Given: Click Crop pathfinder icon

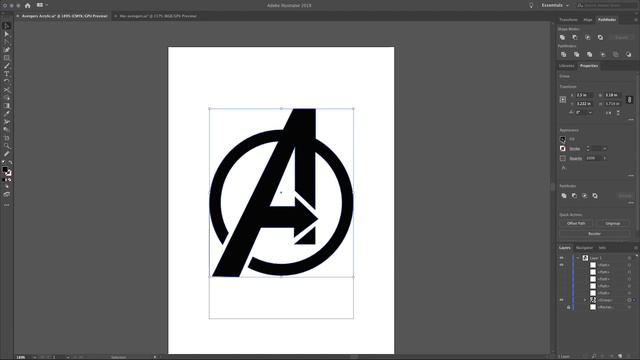Looking at the screenshot, I should click(x=602, y=54).
